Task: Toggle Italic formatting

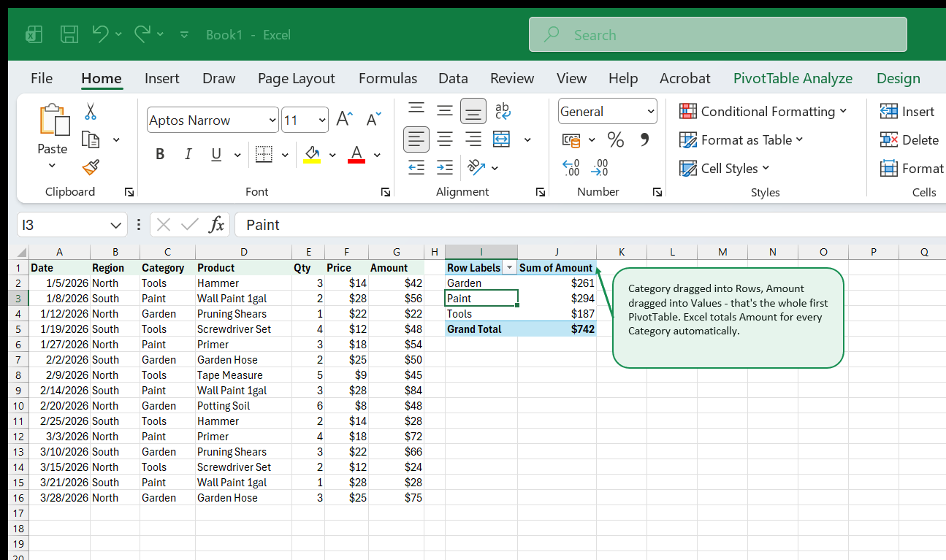Action: [x=188, y=154]
